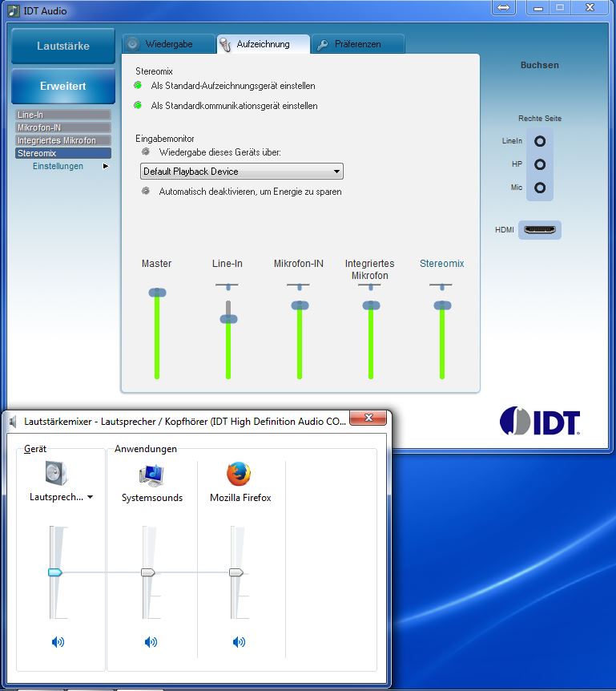Click the Gerät group label in mixer
Screen dimensions: 616x691
[x=34, y=449]
